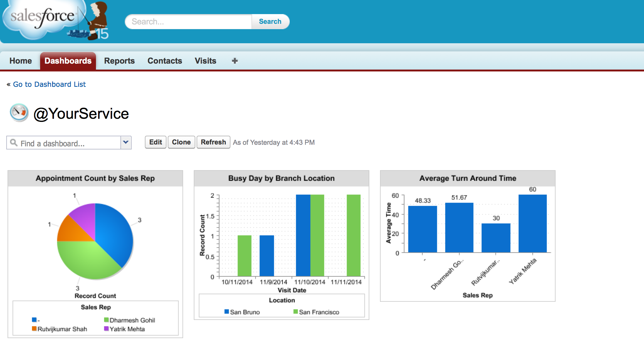Go to the Visits tab

tap(205, 61)
